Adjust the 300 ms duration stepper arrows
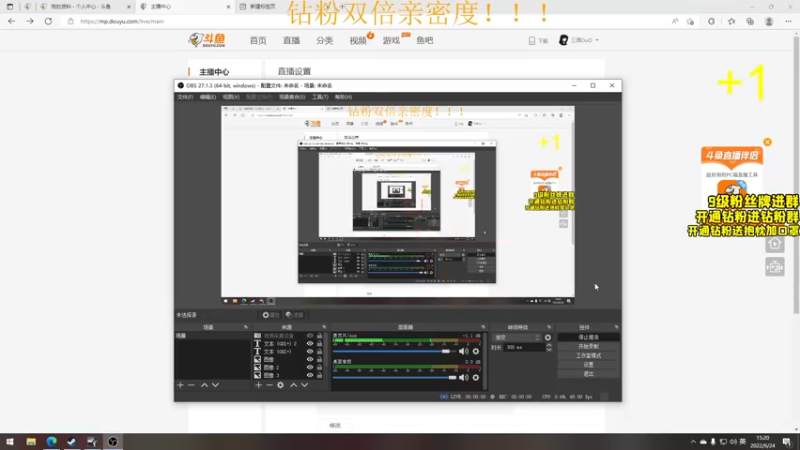Image resolution: width=800 pixels, height=450 pixels. 549,347
